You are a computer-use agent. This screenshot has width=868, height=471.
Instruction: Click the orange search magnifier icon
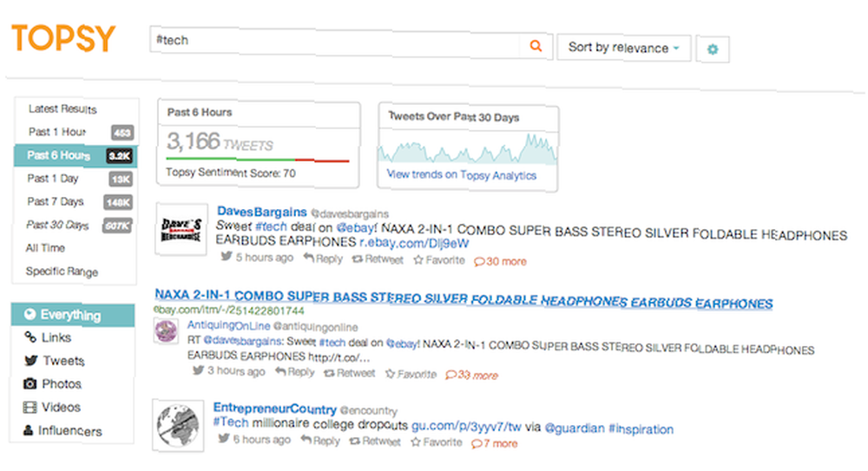click(x=536, y=46)
